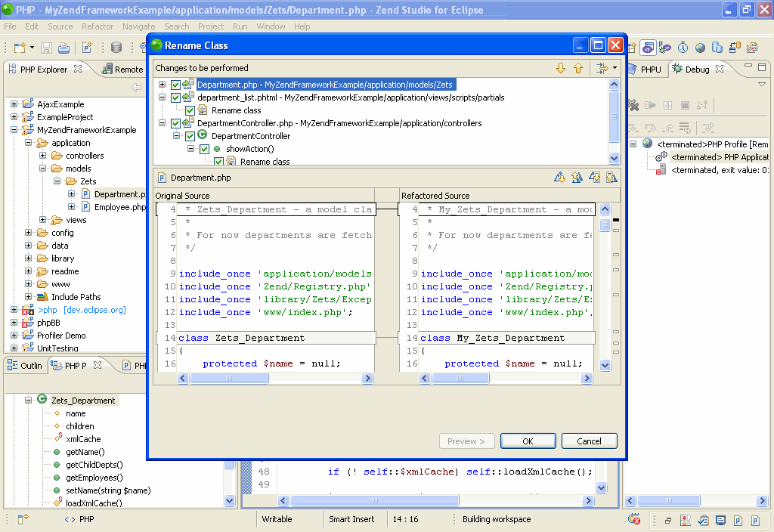Uncheck the DepartmentController.php change checkbox

click(175, 123)
